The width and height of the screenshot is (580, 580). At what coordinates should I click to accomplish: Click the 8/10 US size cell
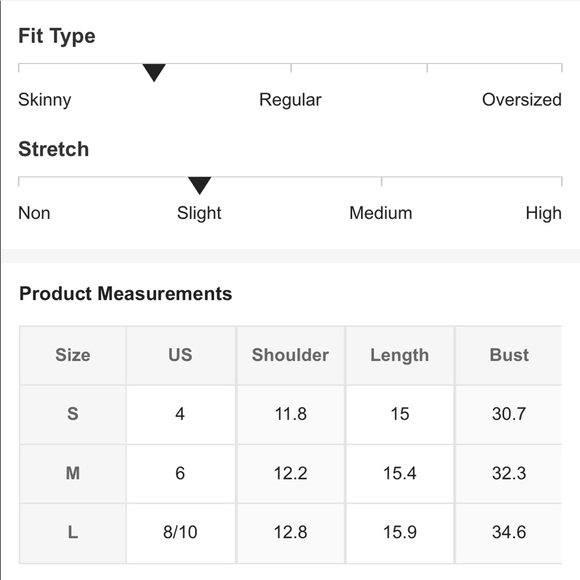pyautogui.click(x=180, y=533)
